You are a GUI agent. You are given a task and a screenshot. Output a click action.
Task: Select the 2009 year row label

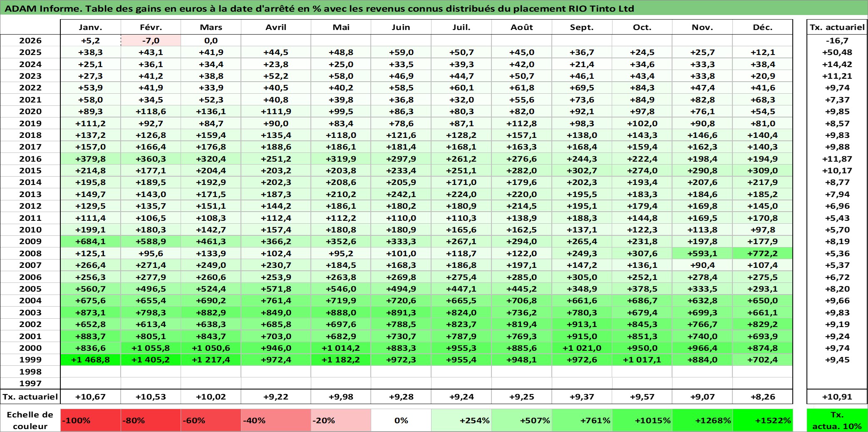coord(30,241)
